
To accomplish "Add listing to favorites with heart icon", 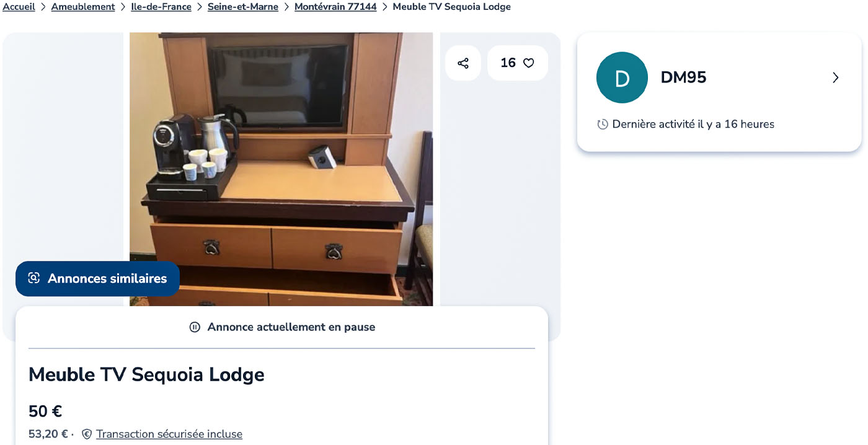I will click(528, 63).
